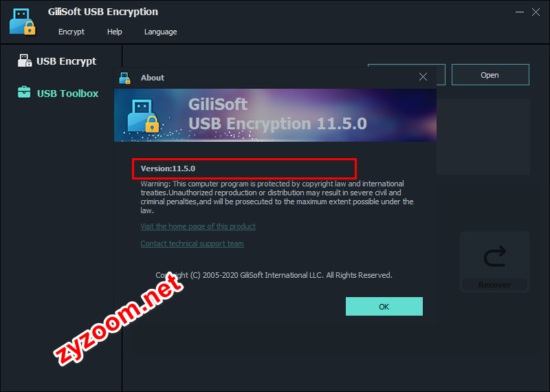The image size is (550, 392).
Task: Select the USB Encrypt padlock sidebar icon
Action: coord(25,61)
